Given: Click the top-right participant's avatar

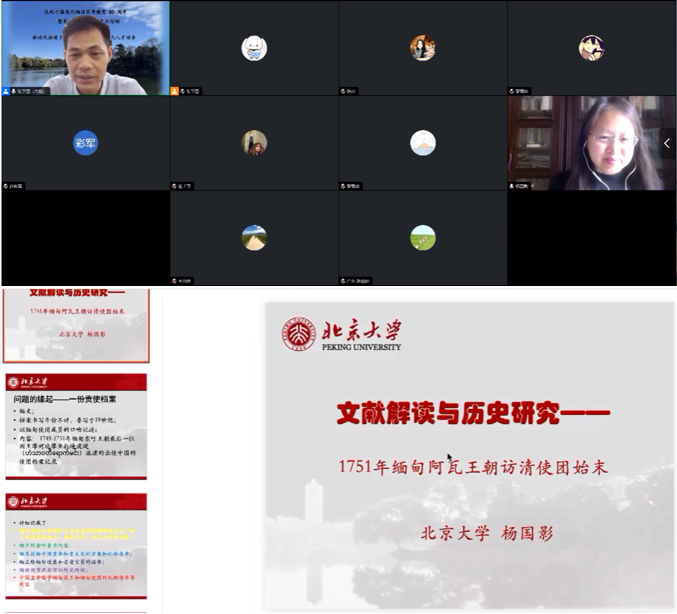Looking at the screenshot, I should pos(591,47).
